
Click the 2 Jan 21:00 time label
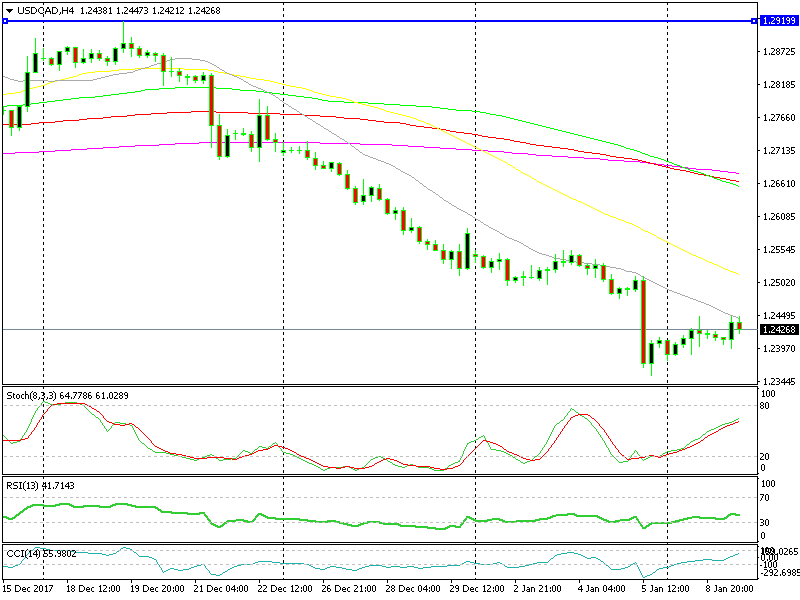[537, 588]
